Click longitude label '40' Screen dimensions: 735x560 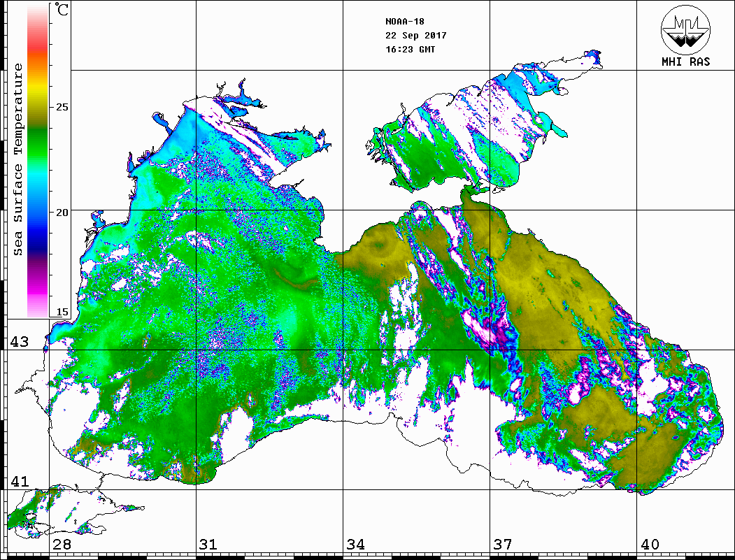[x=650, y=545]
